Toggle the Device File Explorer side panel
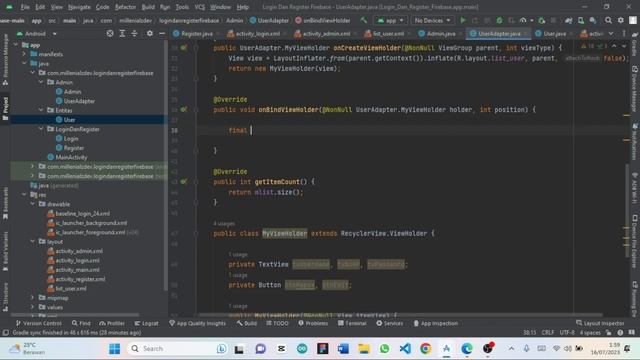 635,242
